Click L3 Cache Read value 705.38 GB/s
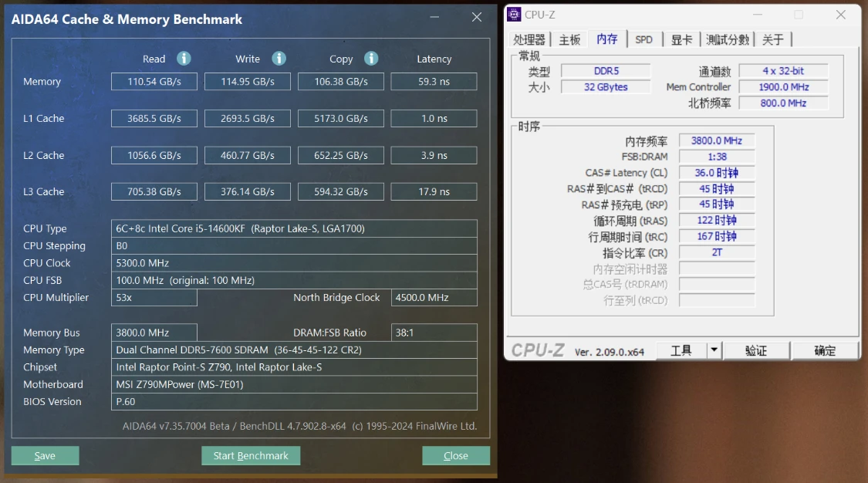The width and height of the screenshot is (868, 483). click(x=154, y=191)
